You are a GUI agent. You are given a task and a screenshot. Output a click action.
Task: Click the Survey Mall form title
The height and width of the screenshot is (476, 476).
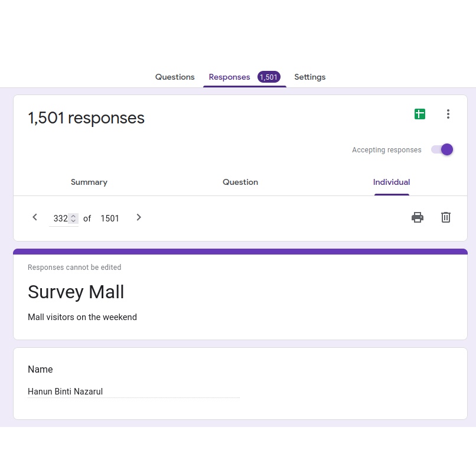(x=76, y=292)
